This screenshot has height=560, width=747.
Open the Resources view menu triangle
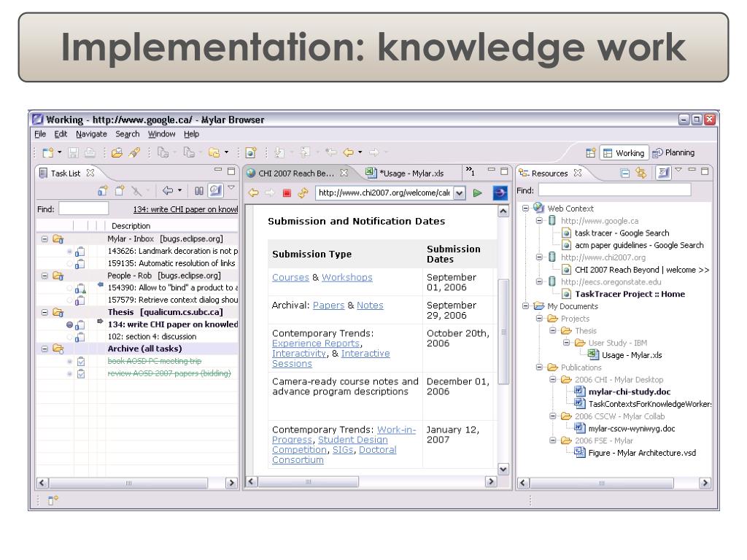point(678,170)
